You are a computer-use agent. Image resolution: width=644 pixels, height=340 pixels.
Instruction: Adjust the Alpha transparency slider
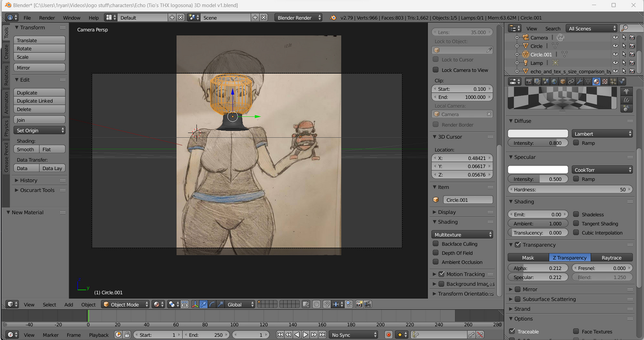538,268
